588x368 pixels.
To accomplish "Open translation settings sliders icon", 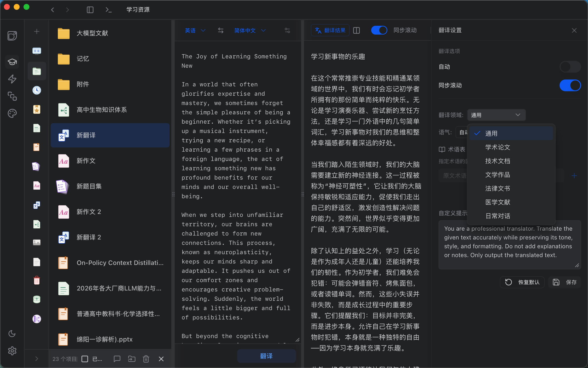I will coord(287,30).
